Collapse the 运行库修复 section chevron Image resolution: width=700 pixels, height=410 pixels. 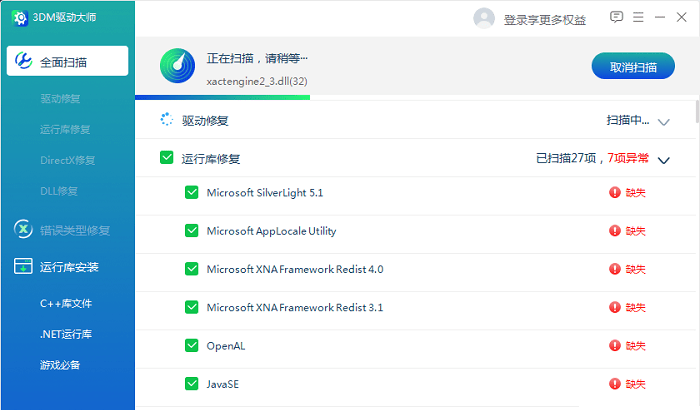pyautogui.click(x=663, y=159)
